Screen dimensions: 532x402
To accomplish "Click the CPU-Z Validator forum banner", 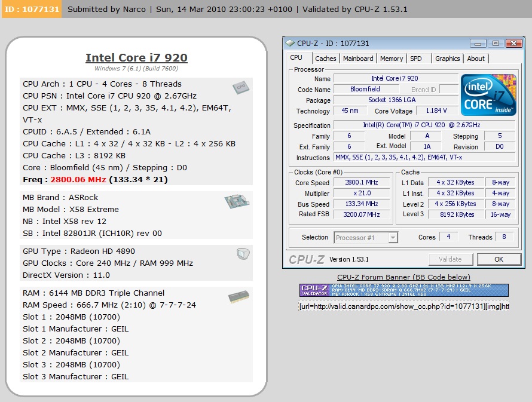I will point(403,290).
